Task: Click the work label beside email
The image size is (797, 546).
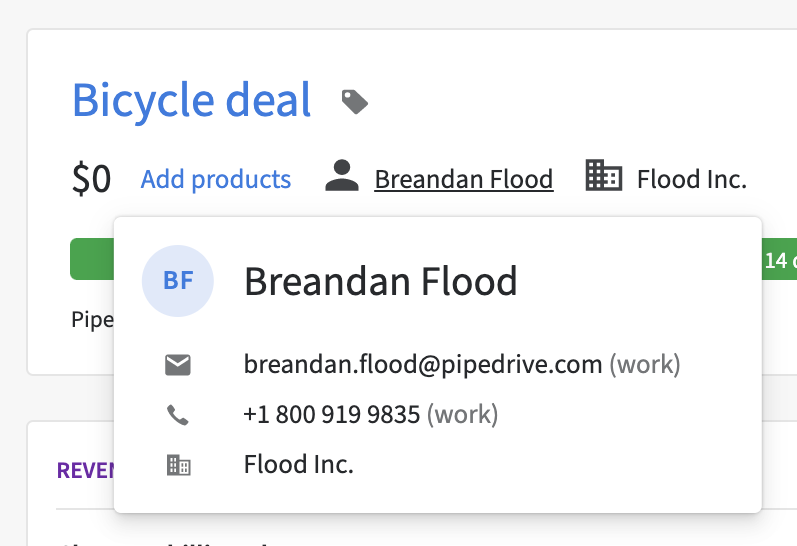Action: click(x=645, y=365)
